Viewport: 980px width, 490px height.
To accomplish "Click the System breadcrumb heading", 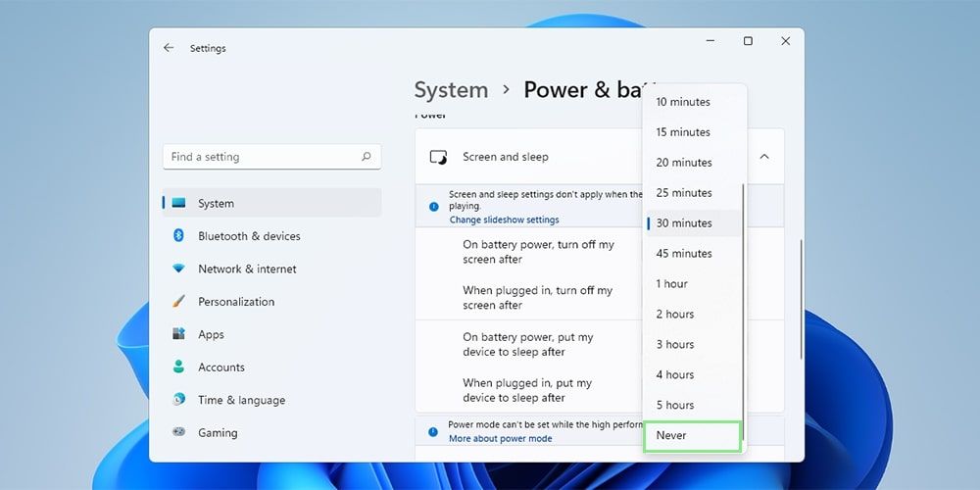I will click(451, 90).
